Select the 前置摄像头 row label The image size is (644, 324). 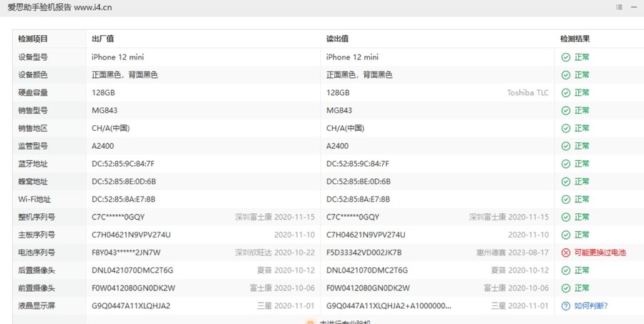click(x=36, y=288)
